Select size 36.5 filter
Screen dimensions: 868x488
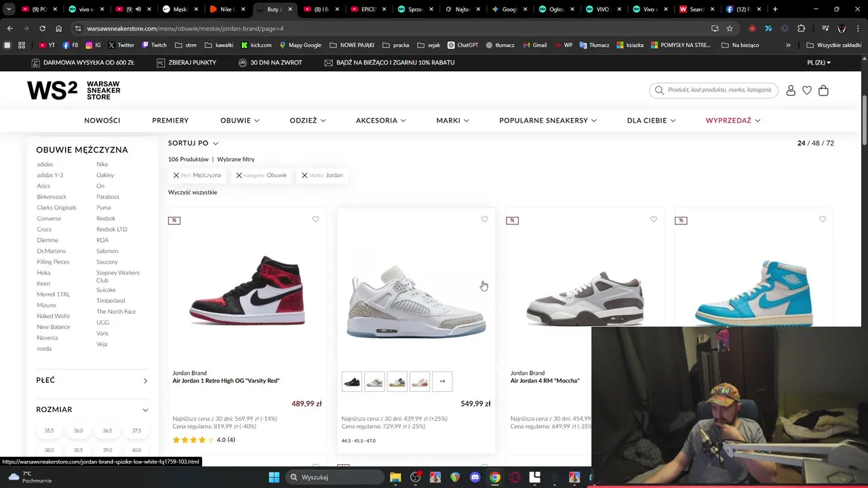point(107,430)
